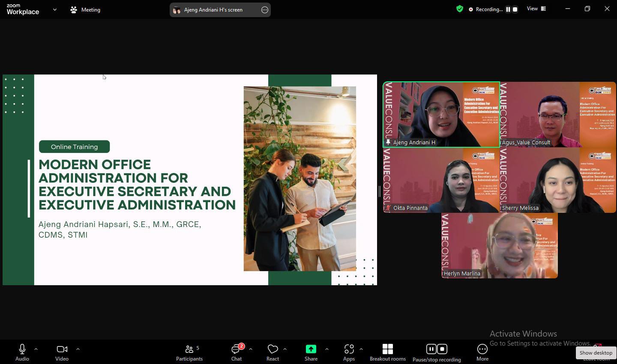Open the React emoji menu
This screenshot has height=364, width=617.
click(273, 353)
